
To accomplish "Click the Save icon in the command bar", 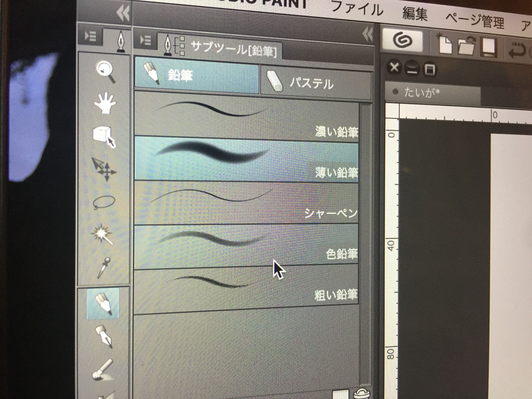I will pos(488,47).
